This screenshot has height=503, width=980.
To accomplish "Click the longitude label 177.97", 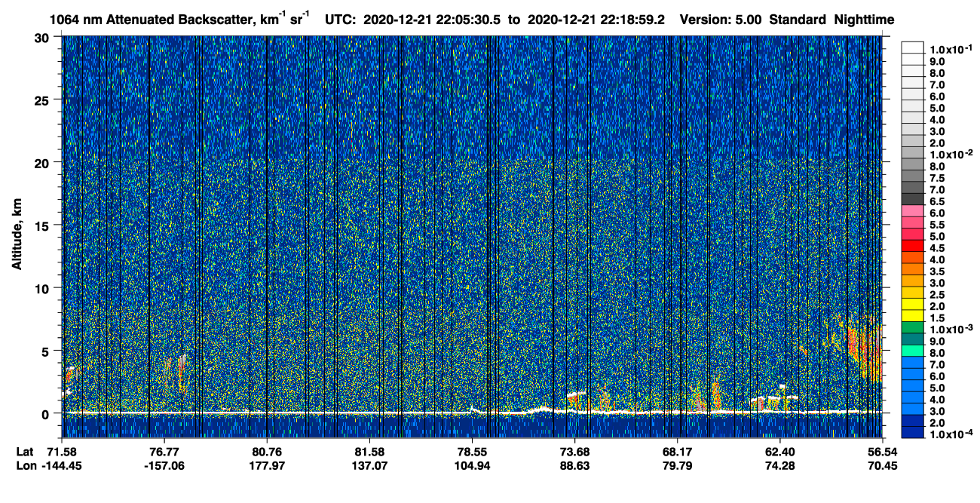I will point(267,466).
